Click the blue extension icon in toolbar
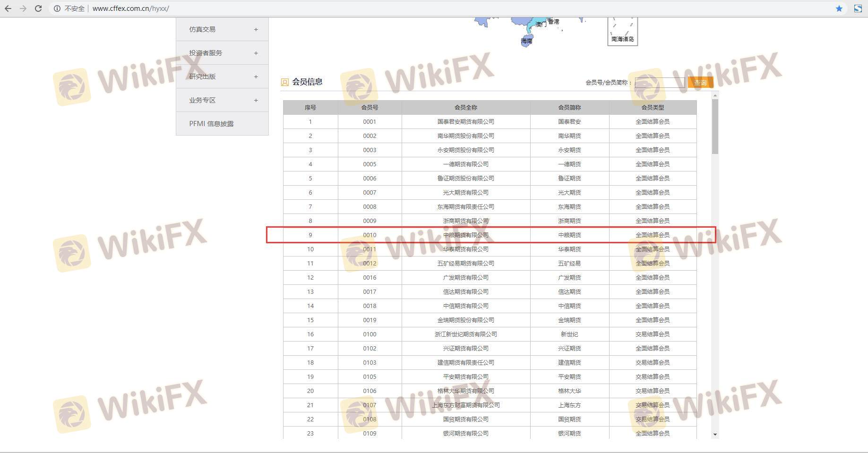The width and height of the screenshot is (868, 453). (858, 9)
